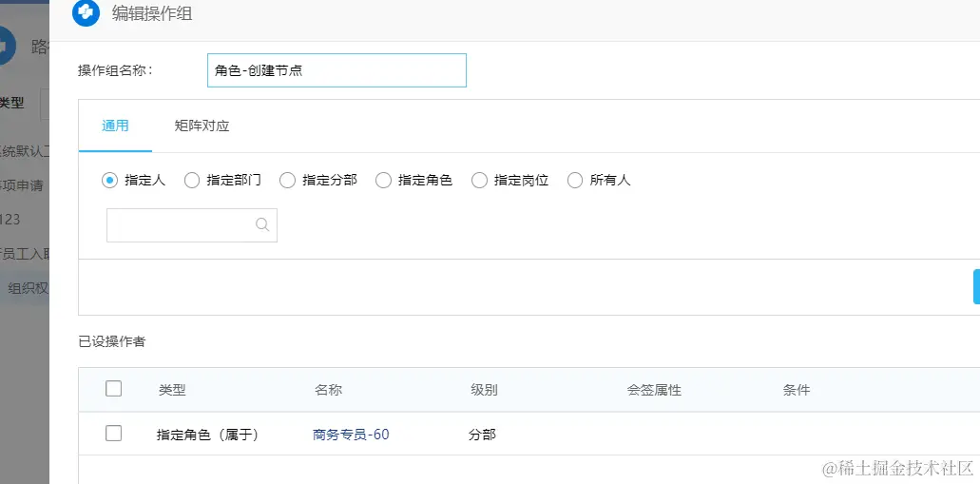Click the 操作组名称 input field
The image size is (980, 484).
pyautogui.click(x=336, y=70)
